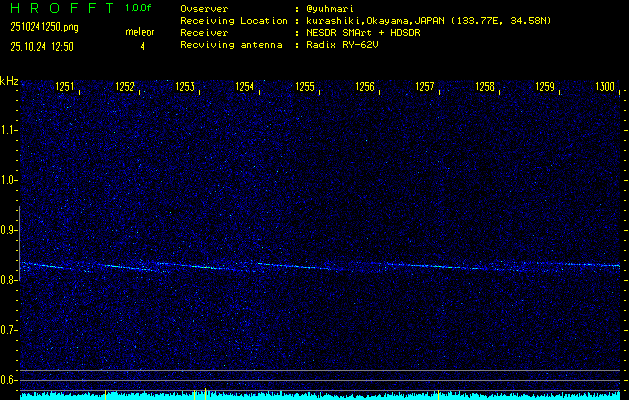Click the yellow meteor label
The width and height of the screenshot is (629, 400).
pos(140,32)
